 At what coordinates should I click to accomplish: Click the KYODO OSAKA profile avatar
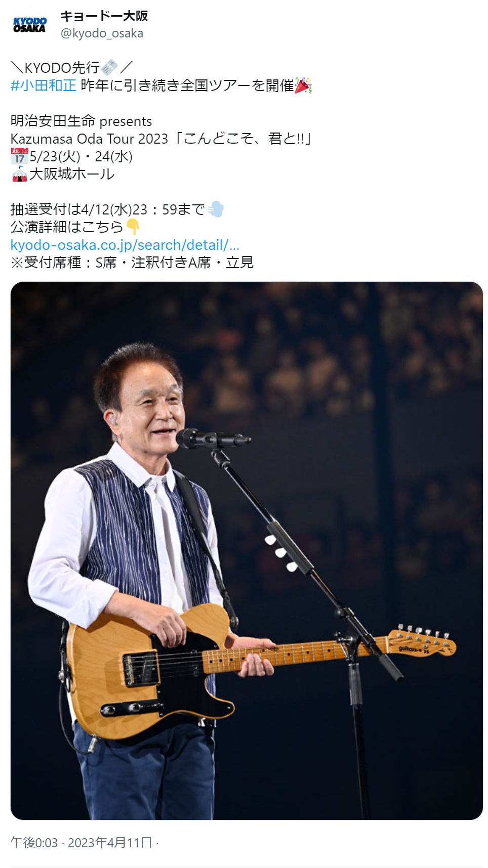coord(29,25)
